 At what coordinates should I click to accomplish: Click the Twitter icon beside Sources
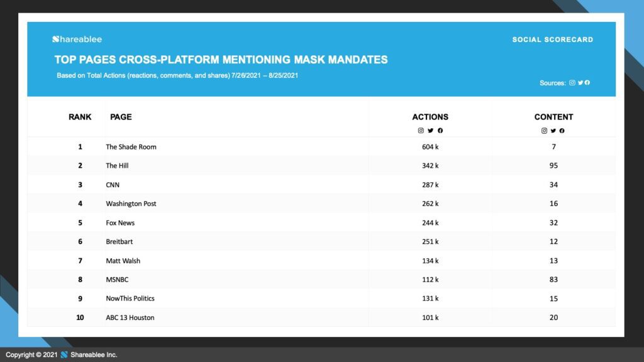pos(580,82)
